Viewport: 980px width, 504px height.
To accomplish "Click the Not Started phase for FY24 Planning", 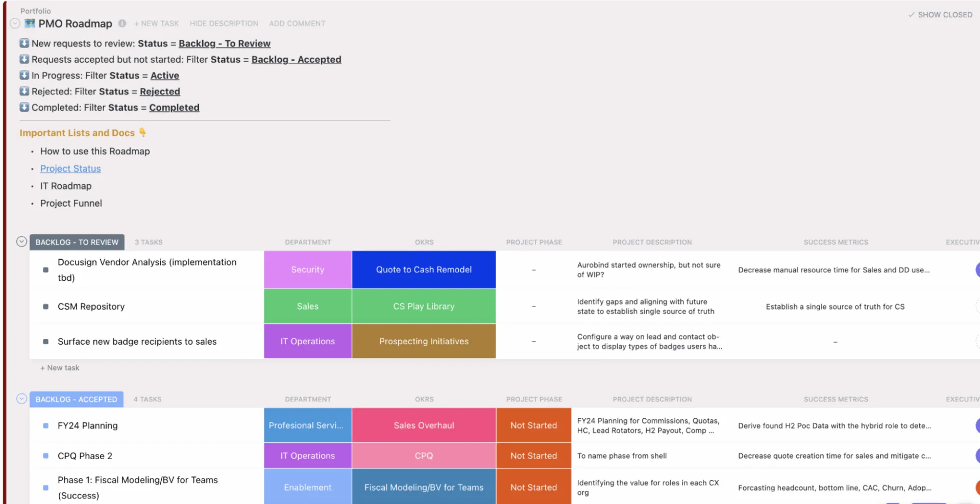I will (x=533, y=425).
